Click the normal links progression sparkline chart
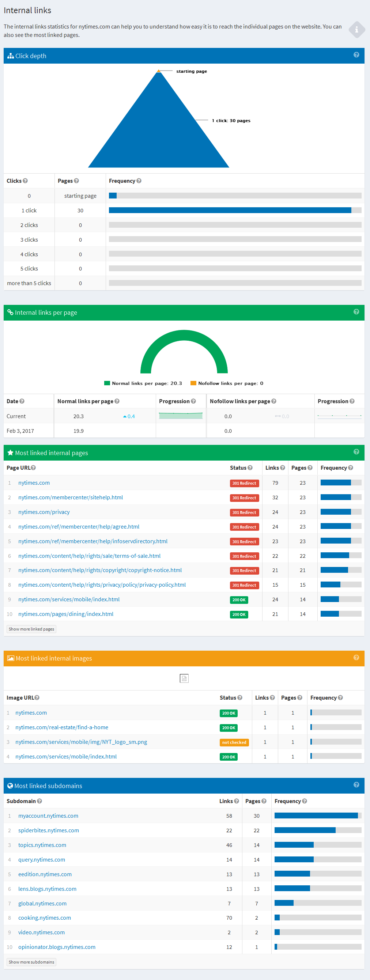This screenshot has height=980, width=370. 181,416
